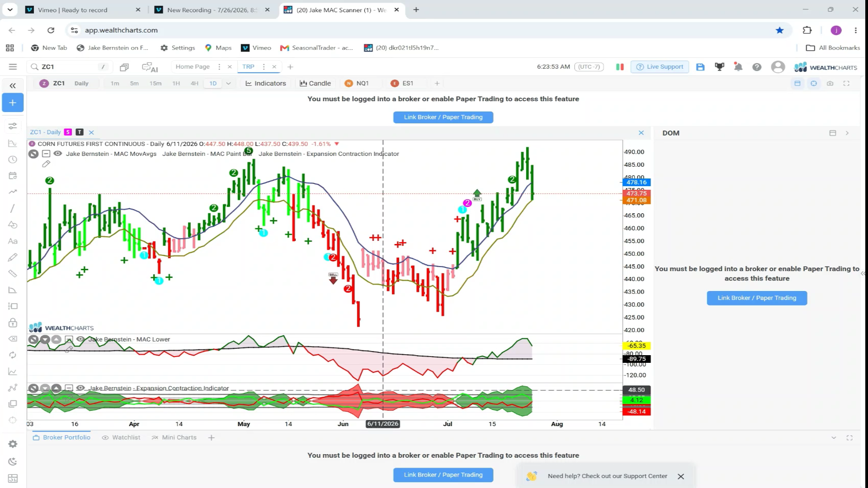This screenshot has height=488, width=868.
Task: Take a chart screenshot with camera icon
Action: tap(830, 84)
